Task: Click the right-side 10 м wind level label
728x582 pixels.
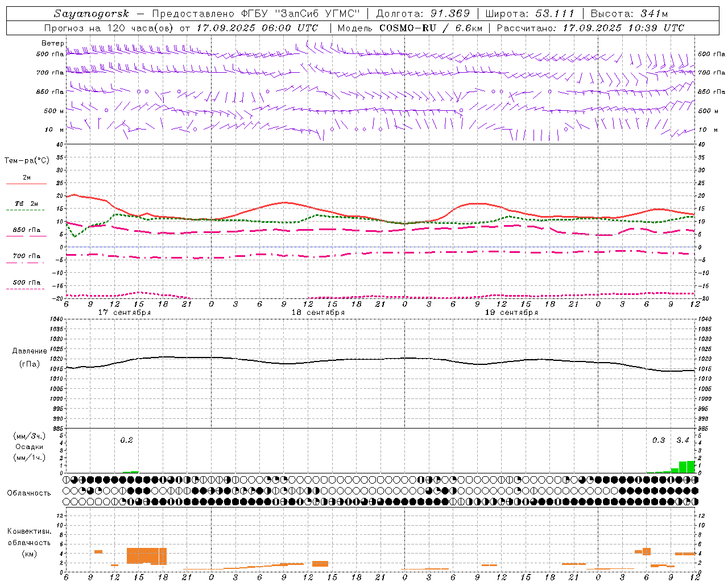Action: point(708,130)
